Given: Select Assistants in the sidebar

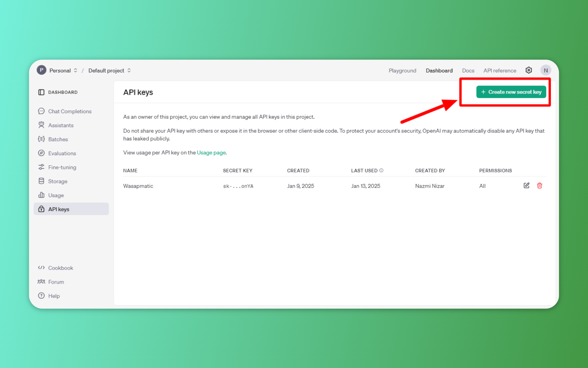Looking at the screenshot, I should coord(61,125).
